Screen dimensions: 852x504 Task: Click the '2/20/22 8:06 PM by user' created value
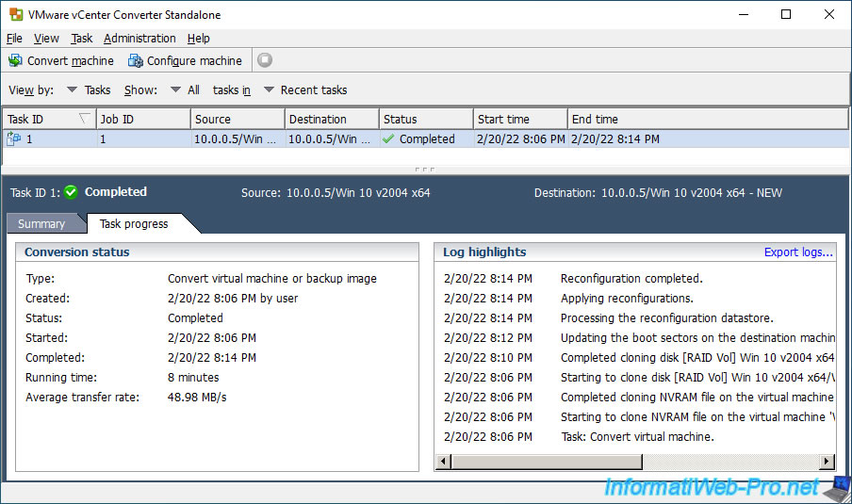click(233, 299)
